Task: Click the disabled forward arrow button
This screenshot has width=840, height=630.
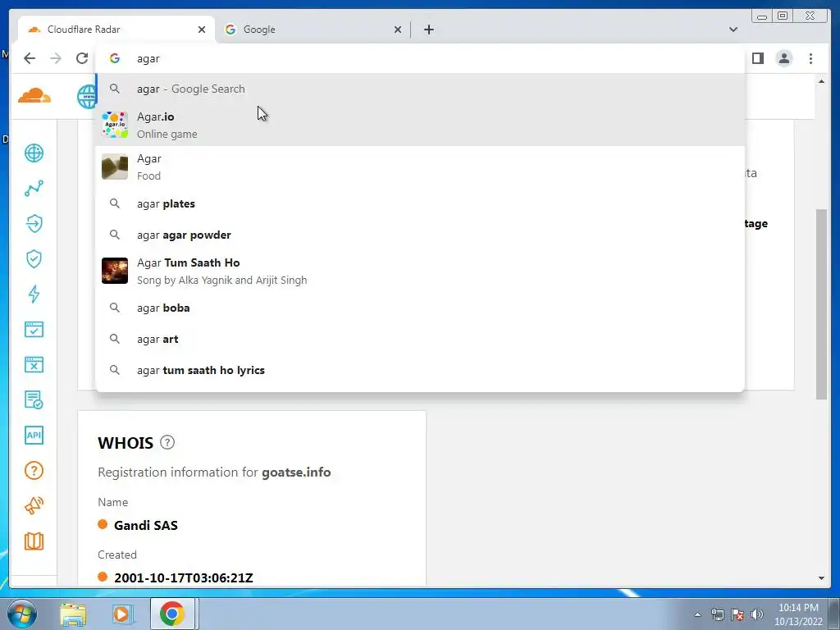Action: pos(56,58)
